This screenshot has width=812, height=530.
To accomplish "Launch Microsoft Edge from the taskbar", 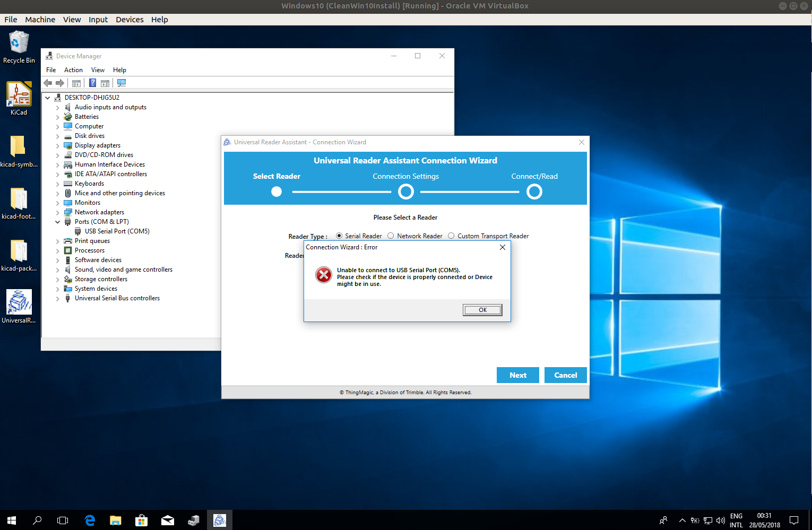I will 90,520.
